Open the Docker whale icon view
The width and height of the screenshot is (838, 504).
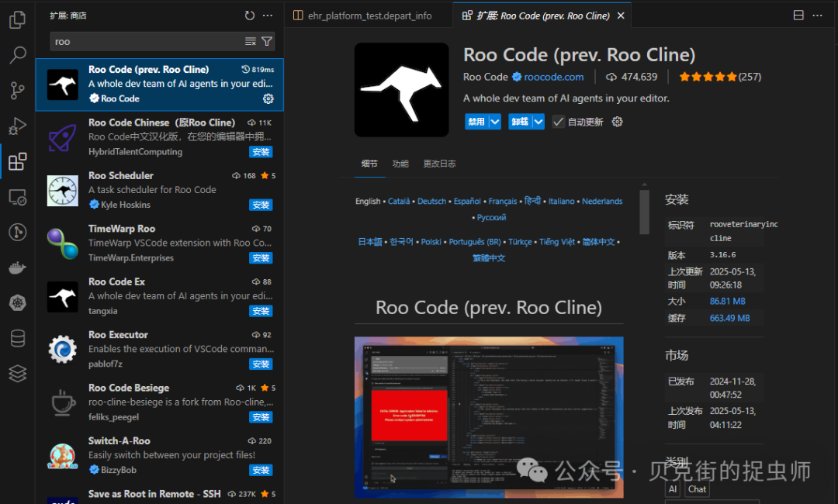pyautogui.click(x=18, y=268)
